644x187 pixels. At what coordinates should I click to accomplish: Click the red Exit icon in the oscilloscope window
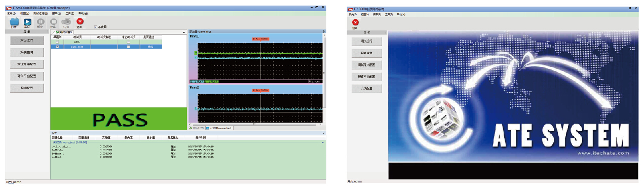(80, 21)
